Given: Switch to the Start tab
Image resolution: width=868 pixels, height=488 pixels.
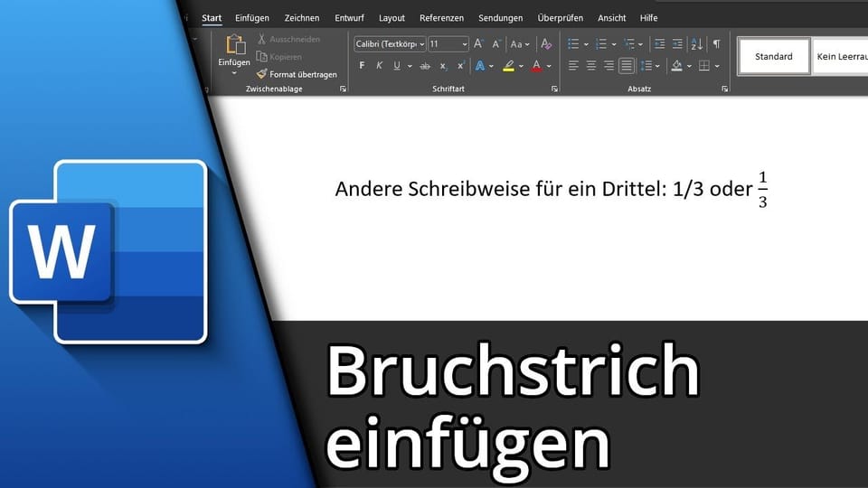Looking at the screenshot, I should [212, 18].
